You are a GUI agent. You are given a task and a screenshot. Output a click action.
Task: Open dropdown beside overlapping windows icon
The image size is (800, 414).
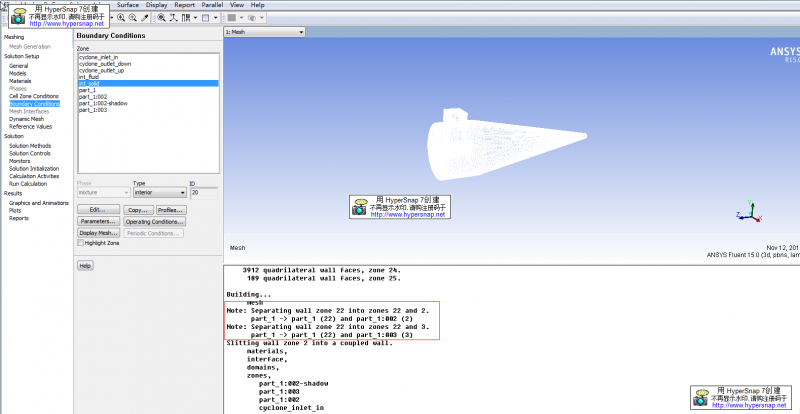pos(262,18)
